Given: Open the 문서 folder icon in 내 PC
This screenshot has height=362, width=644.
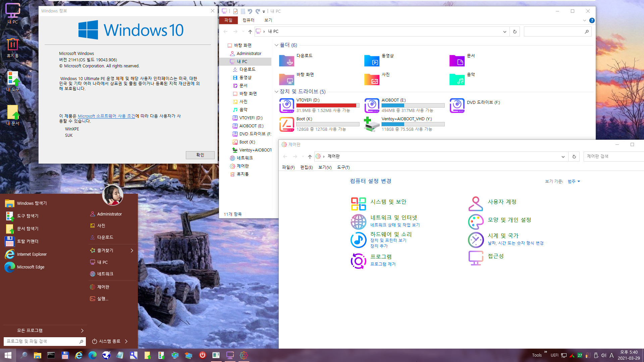Looking at the screenshot, I should pos(457,61).
